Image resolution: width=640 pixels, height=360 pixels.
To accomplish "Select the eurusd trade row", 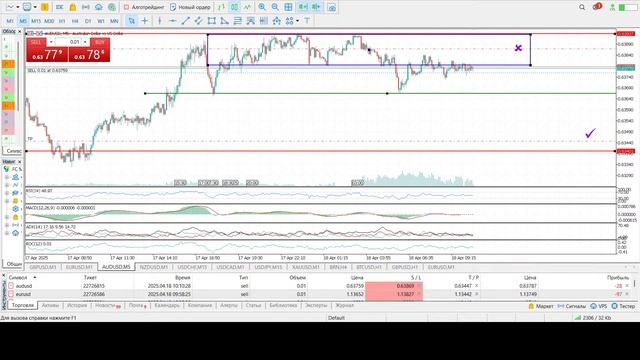I will pyautogui.click(x=320, y=294).
